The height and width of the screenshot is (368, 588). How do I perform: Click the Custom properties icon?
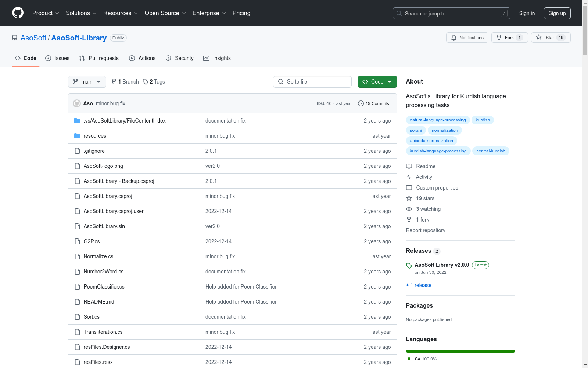409,188
